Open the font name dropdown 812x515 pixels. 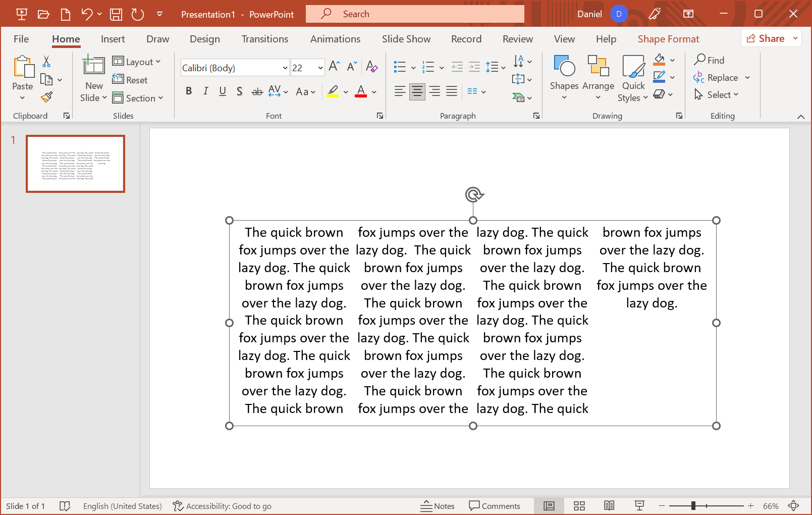tap(285, 68)
